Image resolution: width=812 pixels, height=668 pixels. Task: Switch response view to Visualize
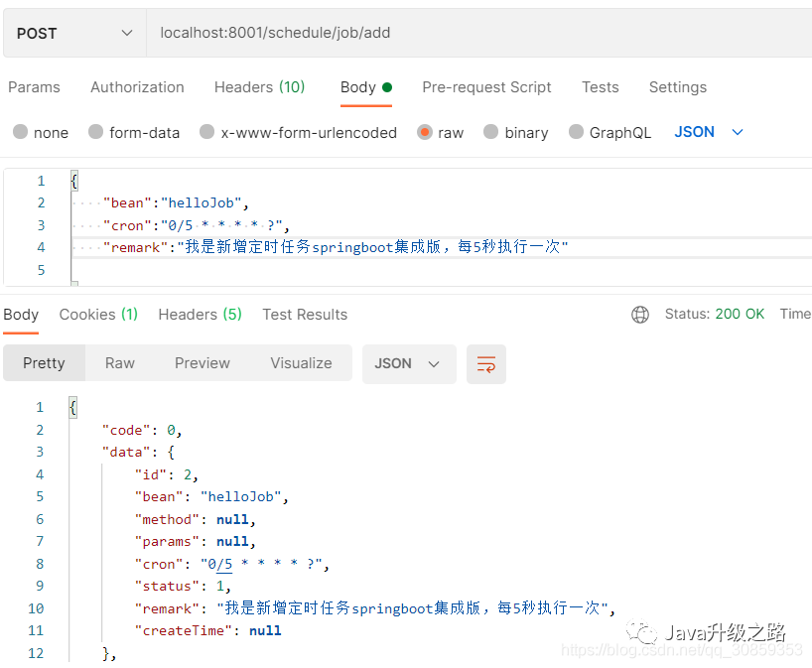pyautogui.click(x=301, y=363)
